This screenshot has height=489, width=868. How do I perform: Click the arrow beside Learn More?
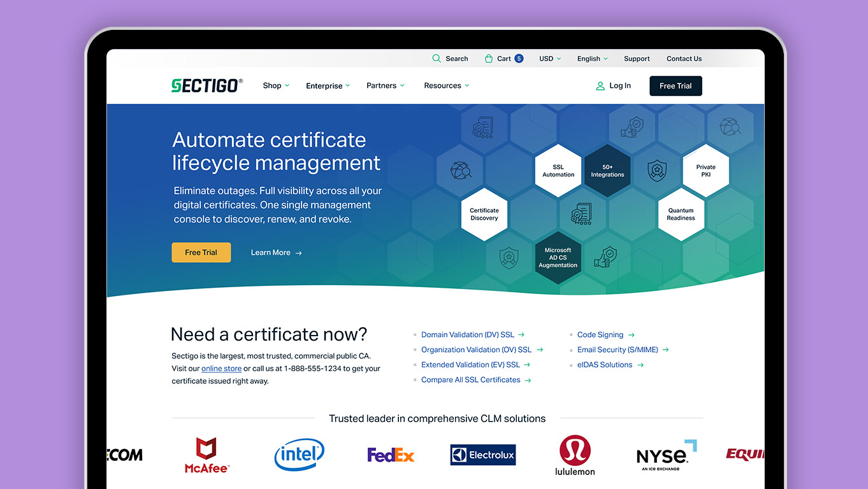pos(299,253)
